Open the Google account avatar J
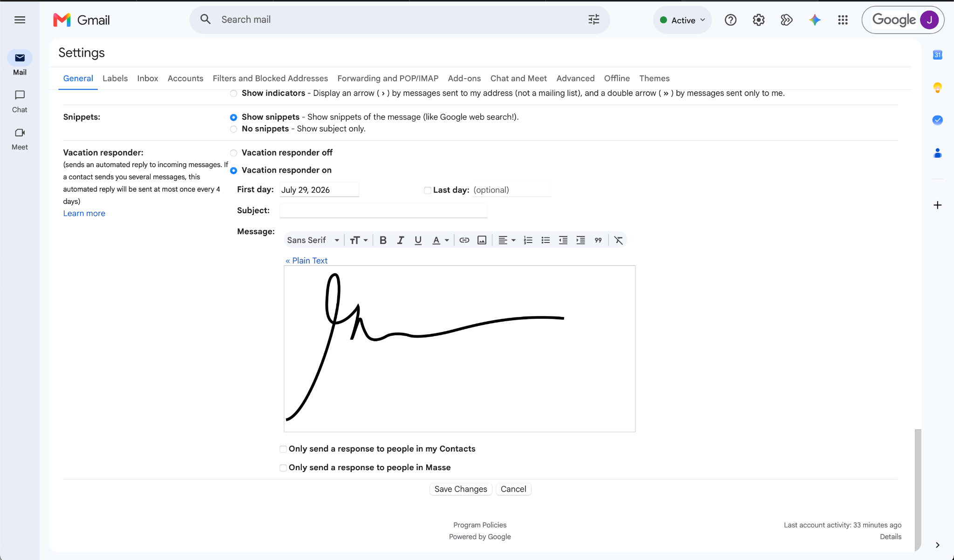The image size is (954, 560). [929, 20]
